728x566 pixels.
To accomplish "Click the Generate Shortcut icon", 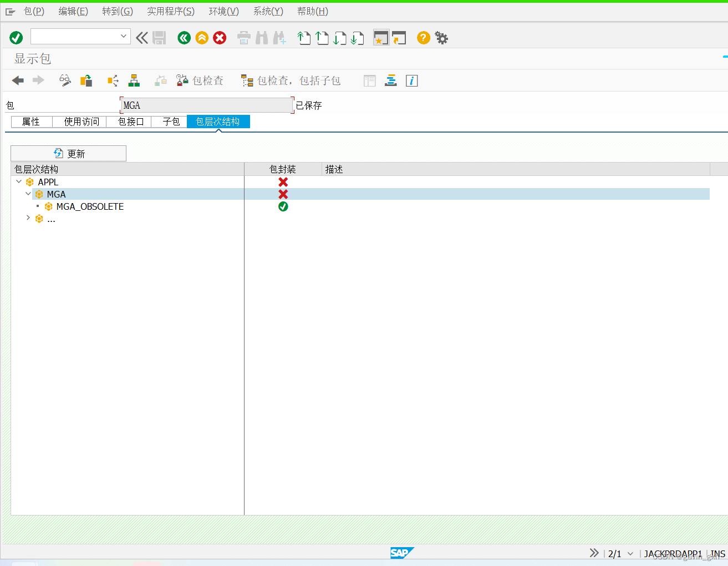I will [399, 38].
